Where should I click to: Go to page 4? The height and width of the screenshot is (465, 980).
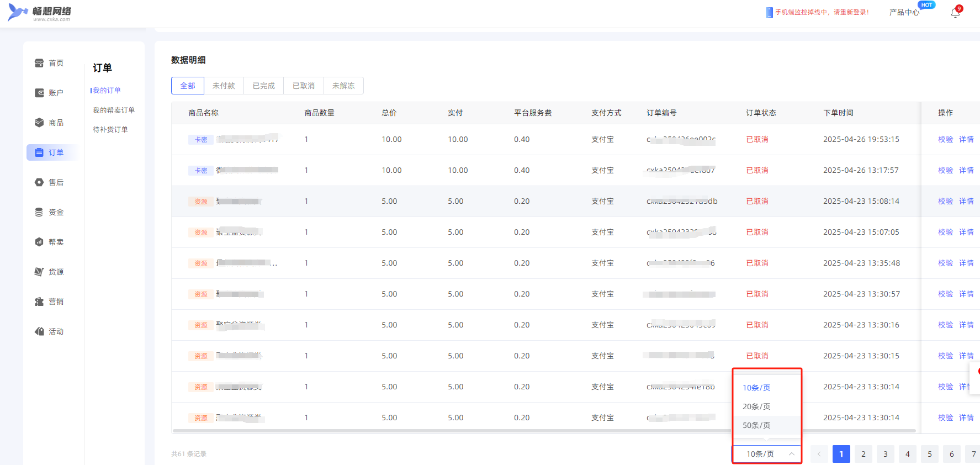tap(908, 454)
